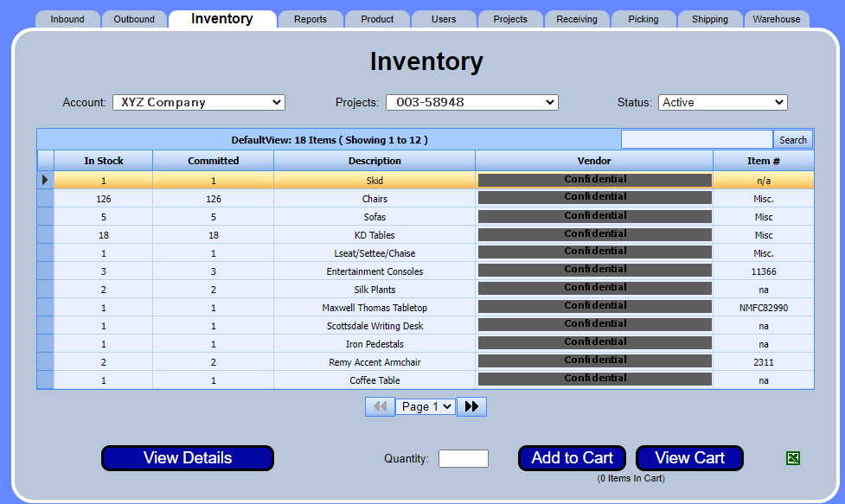Open the Warehouse tab
845x504 pixels.
(x=777, y=19)
